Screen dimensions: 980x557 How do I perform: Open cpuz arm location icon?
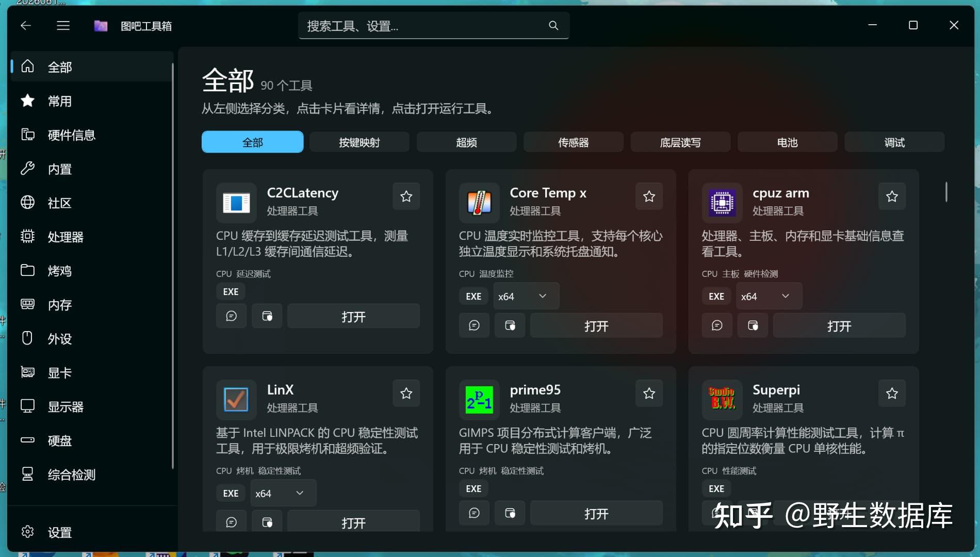point(753,325)
